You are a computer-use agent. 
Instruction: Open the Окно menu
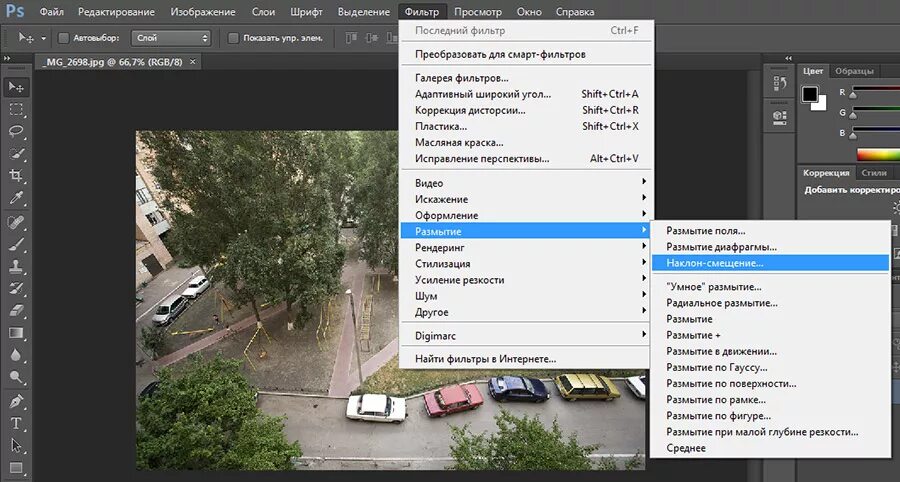(529, 11)
